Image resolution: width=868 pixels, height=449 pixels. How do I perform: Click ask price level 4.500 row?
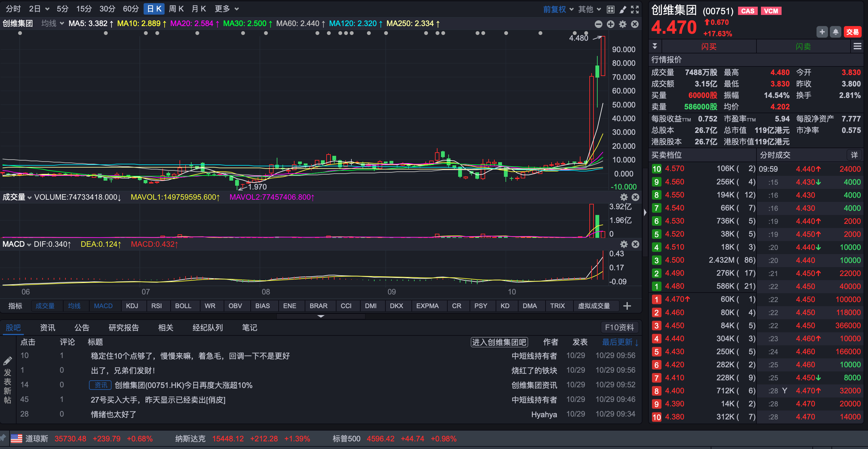[703, 260]
